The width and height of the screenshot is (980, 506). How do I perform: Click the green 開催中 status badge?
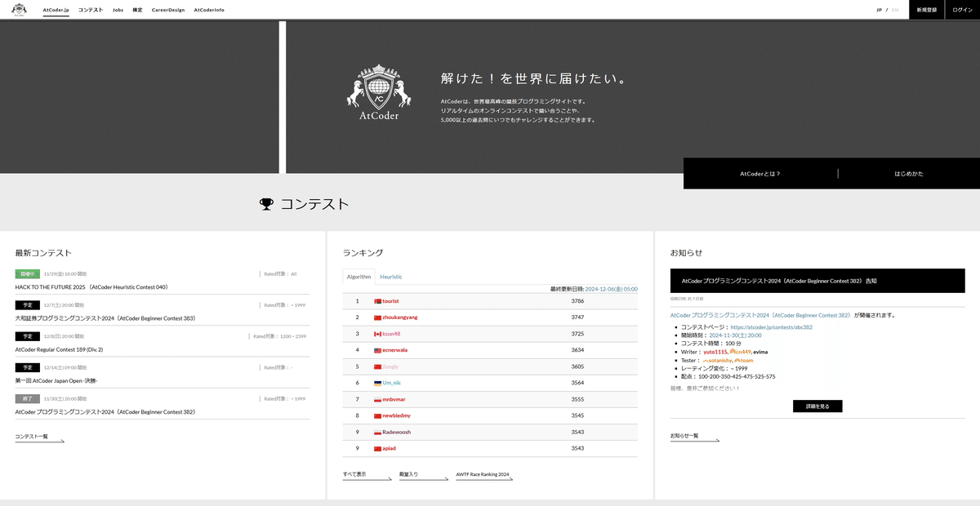28,274
